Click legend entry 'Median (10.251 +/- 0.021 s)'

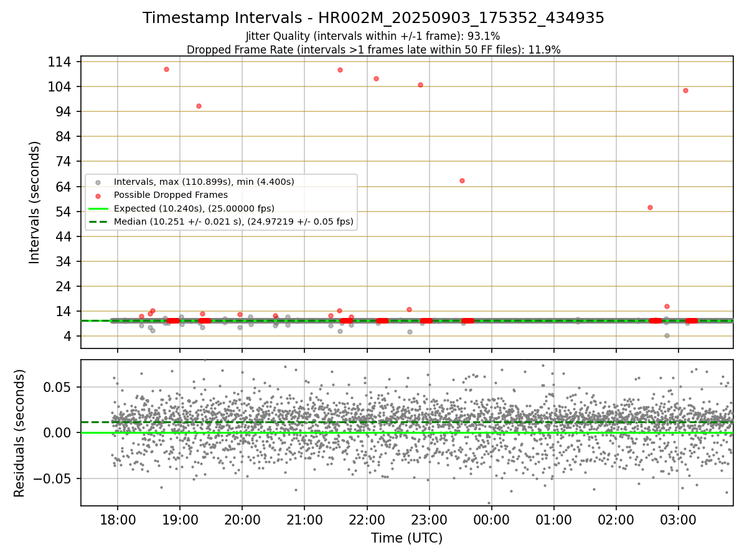click(x=233, y=221)
